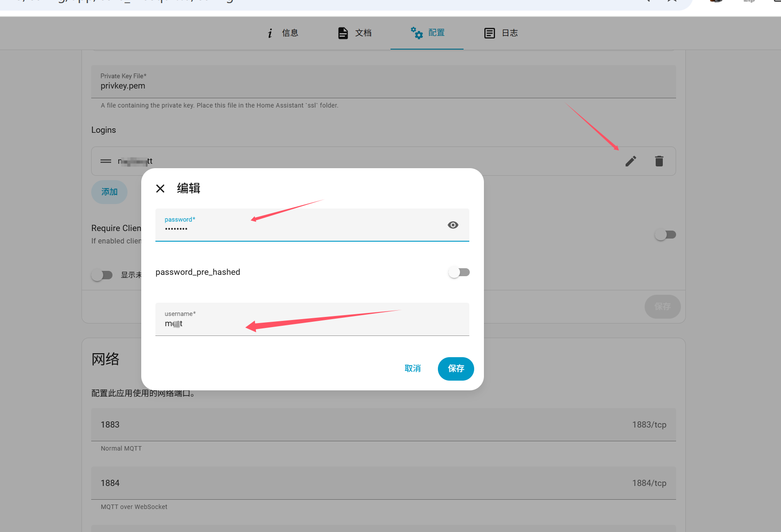Click the 文档 document icon

click(x=343, y=33)
